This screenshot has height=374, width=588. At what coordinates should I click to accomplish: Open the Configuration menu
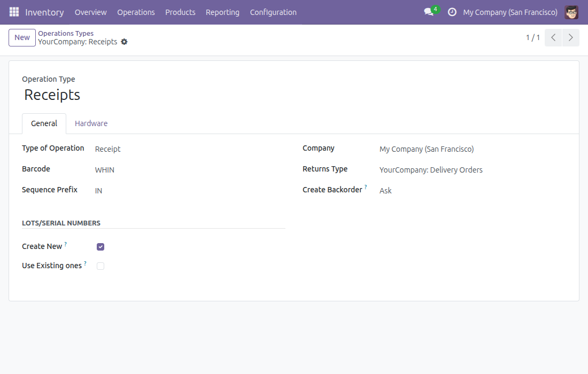(273, 12)
